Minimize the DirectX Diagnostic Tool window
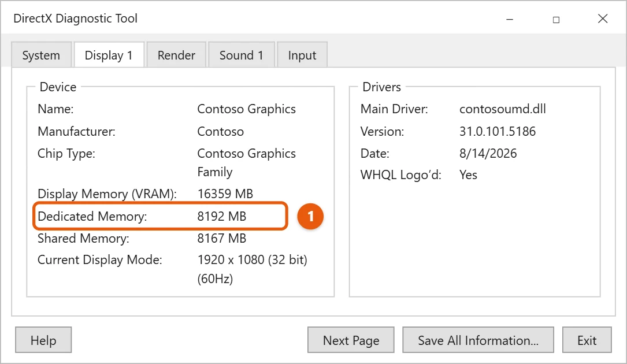Image resolution: width=627 pixels, height=364 pixels. [510, 19]
